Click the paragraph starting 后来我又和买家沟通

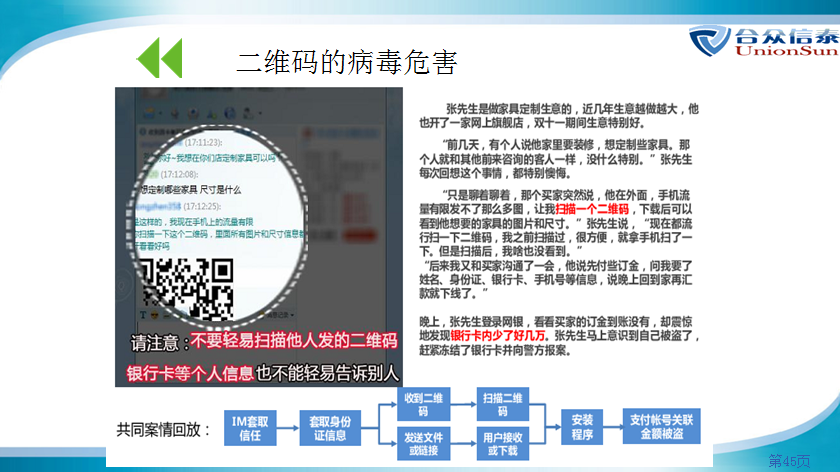pos(556,279)
